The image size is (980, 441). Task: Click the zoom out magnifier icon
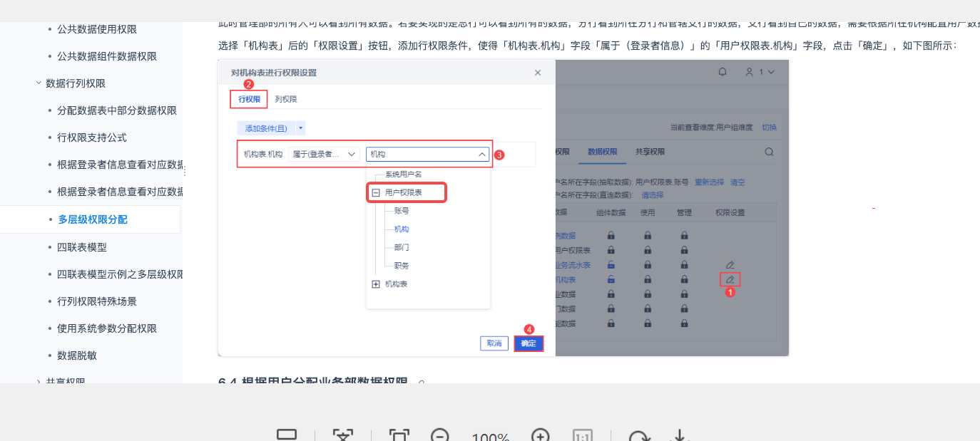click(440, 436)
